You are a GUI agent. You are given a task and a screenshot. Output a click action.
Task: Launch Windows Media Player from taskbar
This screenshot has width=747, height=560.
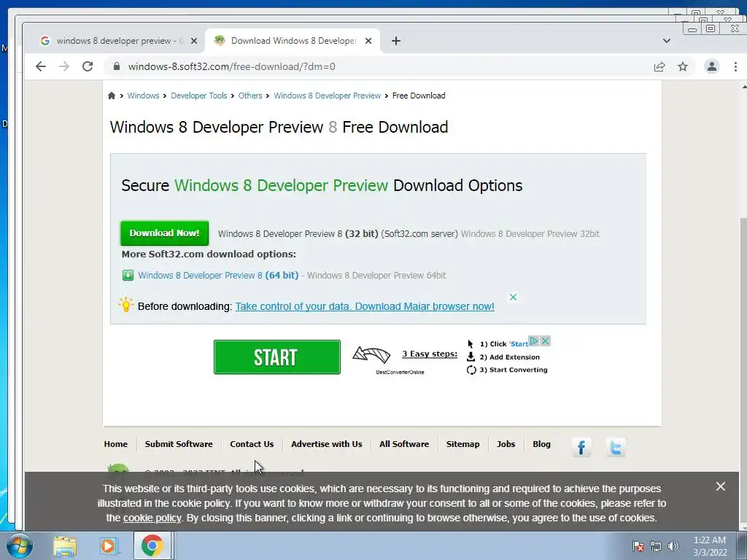(108, 545)
